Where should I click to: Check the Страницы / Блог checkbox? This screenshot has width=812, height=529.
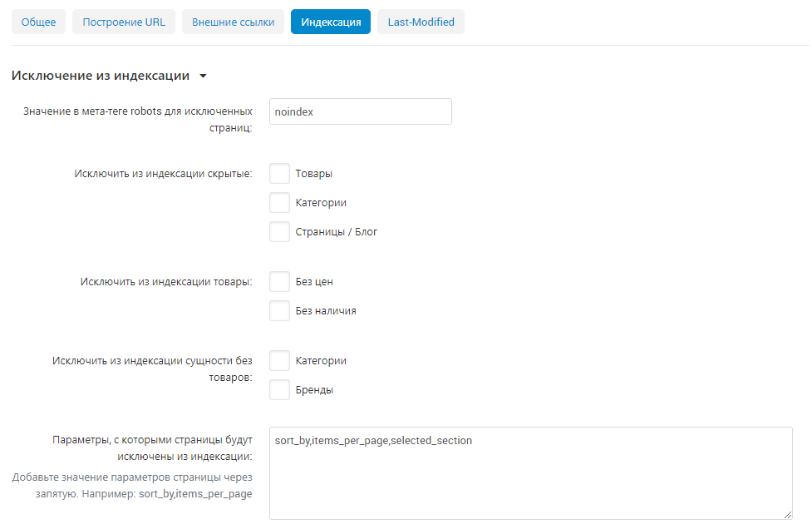pos(279,231)
